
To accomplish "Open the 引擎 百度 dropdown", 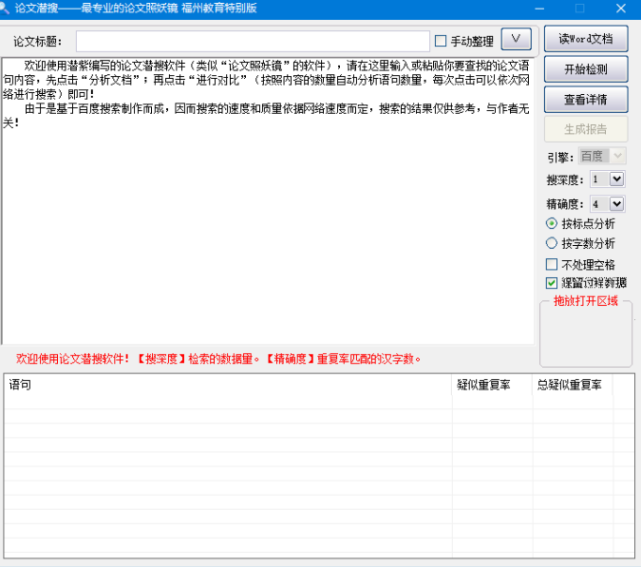I will pyautogui.click(x=602, y=156).
